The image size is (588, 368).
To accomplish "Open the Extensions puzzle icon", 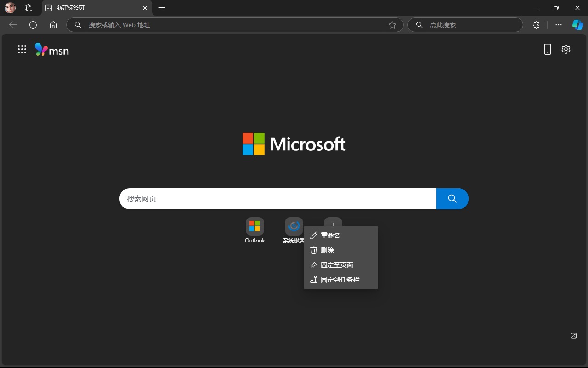I will tap(536, 25).
